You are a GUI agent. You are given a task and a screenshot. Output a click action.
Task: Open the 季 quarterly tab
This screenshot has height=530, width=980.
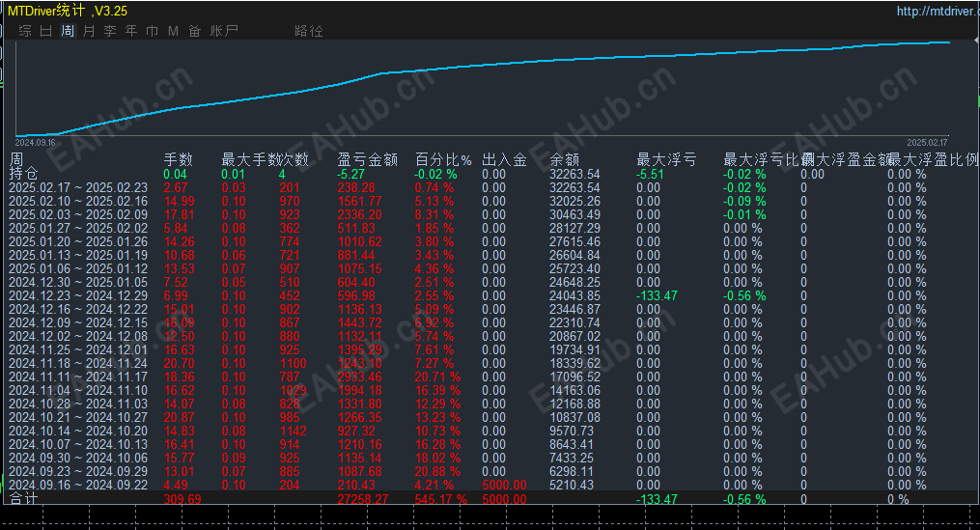pos(110,31)
